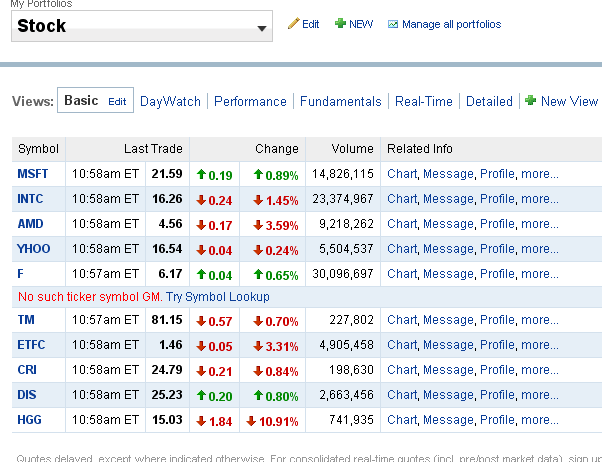The image size is (602, 462).
Task: Open the YHOO symbol link
Action: coord(34,248)
